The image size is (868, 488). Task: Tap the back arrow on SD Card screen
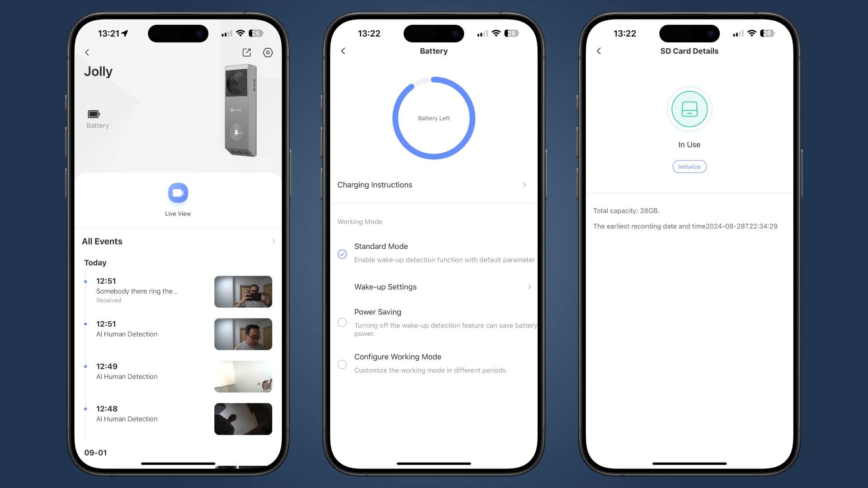pos(599,51)
